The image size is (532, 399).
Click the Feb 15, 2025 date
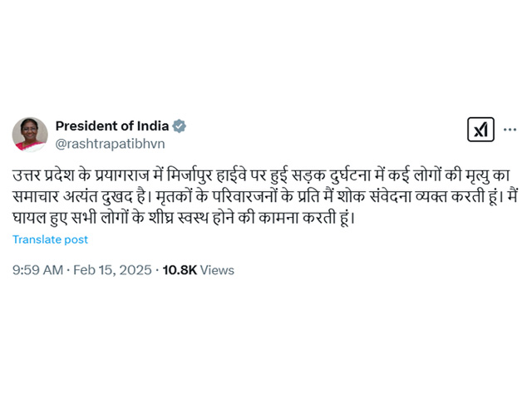point(112,270)
